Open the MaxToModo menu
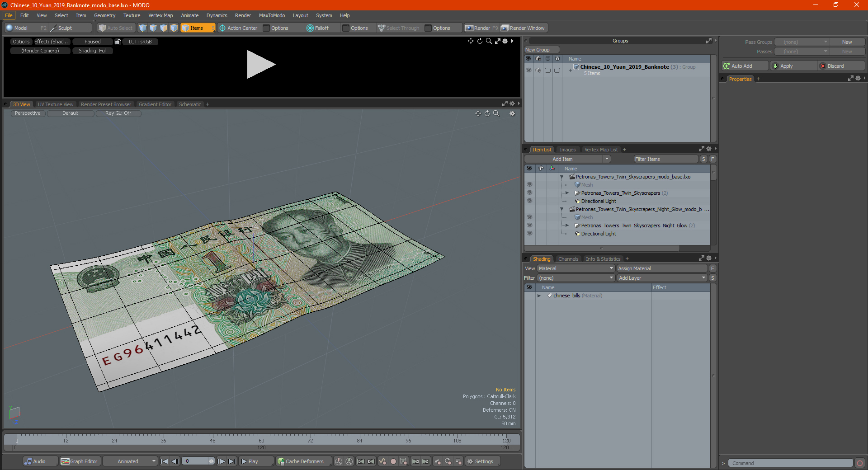 coord(272,15)
